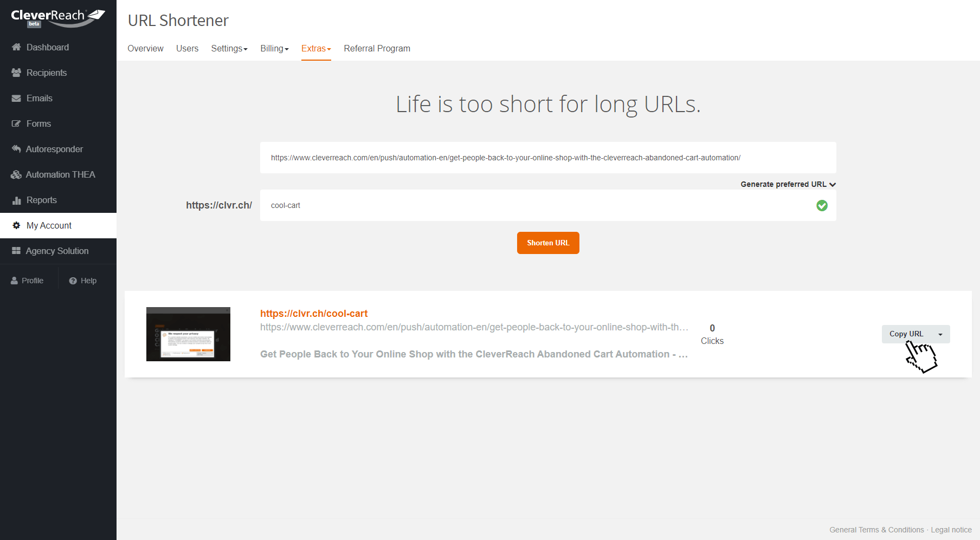Click the green checkmark validation icon
The image size is (980, 540).
pos(822,205)
